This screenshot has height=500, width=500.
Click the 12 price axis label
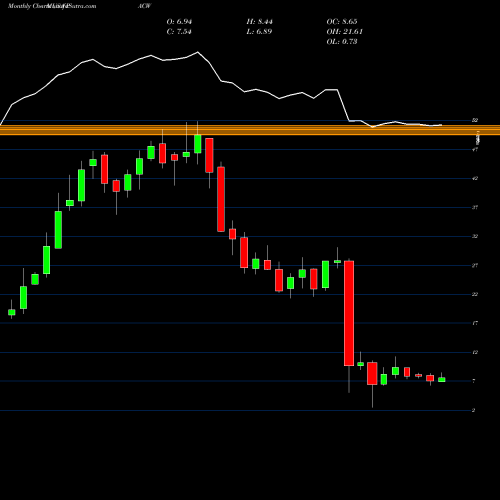tap(475, 352)
